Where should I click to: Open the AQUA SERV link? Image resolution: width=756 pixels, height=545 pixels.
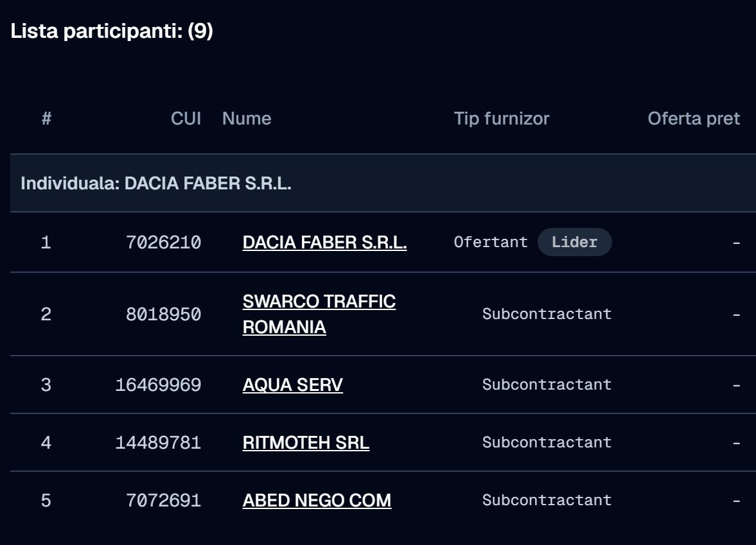click(x=293, y=385)
